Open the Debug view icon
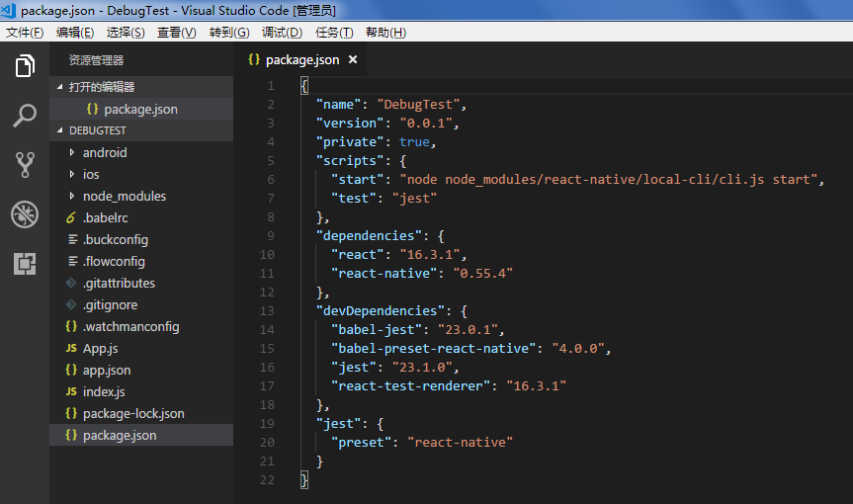The height and width of the screenshot is (504, 853). point(25,214)
